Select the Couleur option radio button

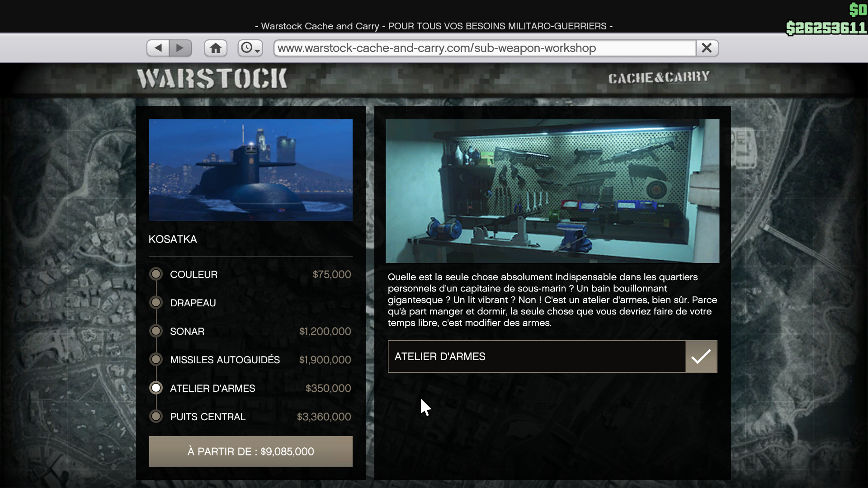tap(156, 274)
